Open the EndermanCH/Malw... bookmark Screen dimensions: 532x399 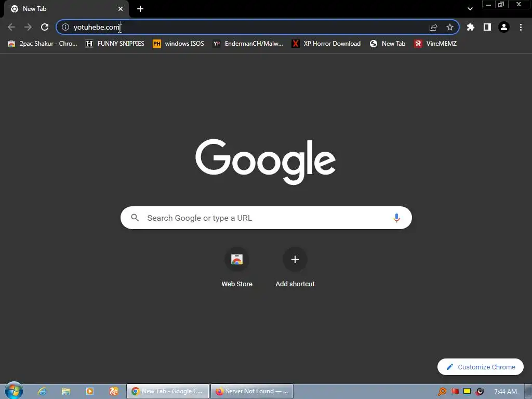click(x=248, y=44)
